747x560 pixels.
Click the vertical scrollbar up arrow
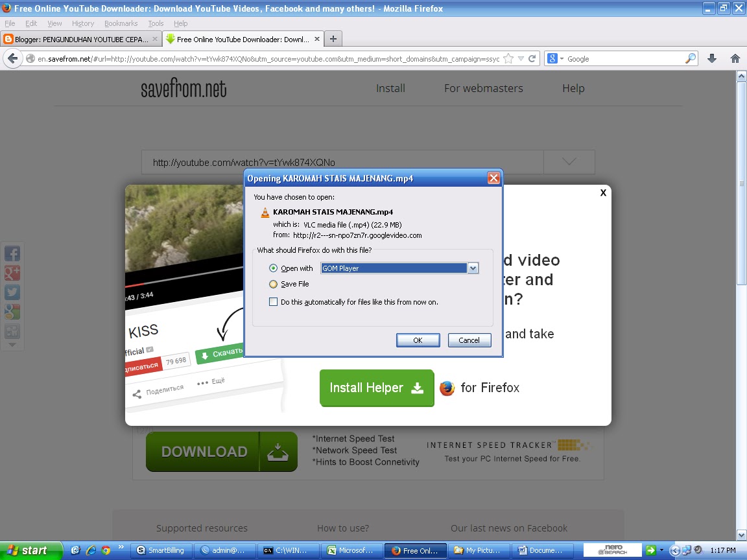741,76
